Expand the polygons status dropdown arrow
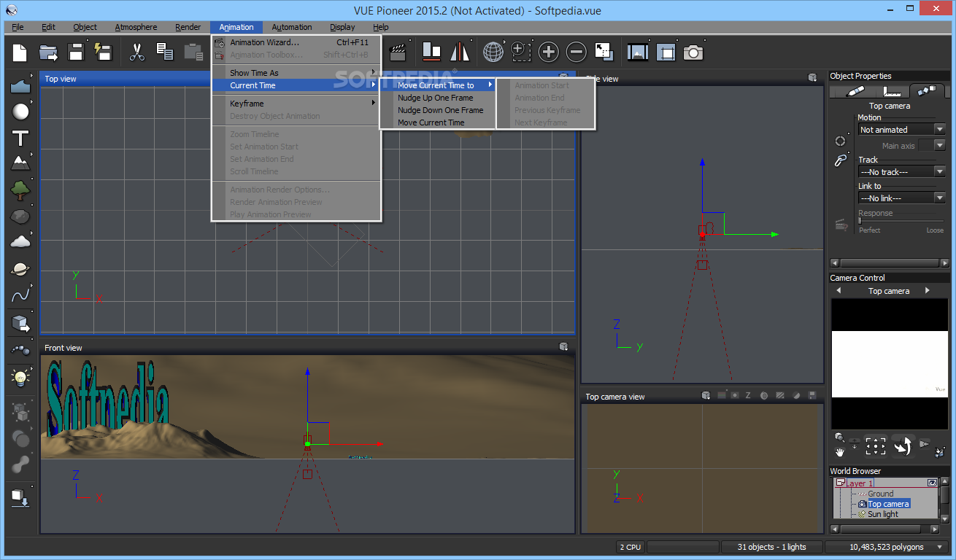956x560 pixels. coord(938,547)
